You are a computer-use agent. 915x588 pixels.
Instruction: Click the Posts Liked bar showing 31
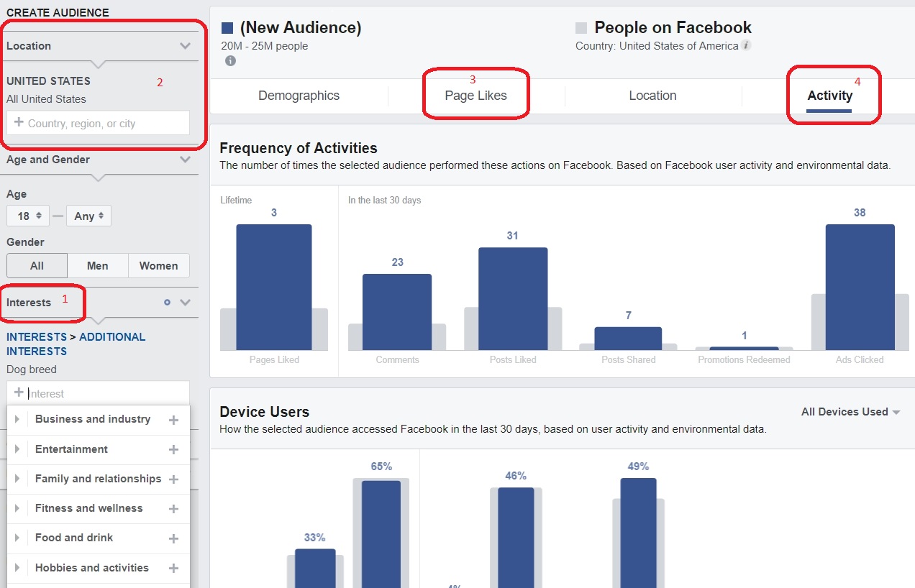(513, 299)
